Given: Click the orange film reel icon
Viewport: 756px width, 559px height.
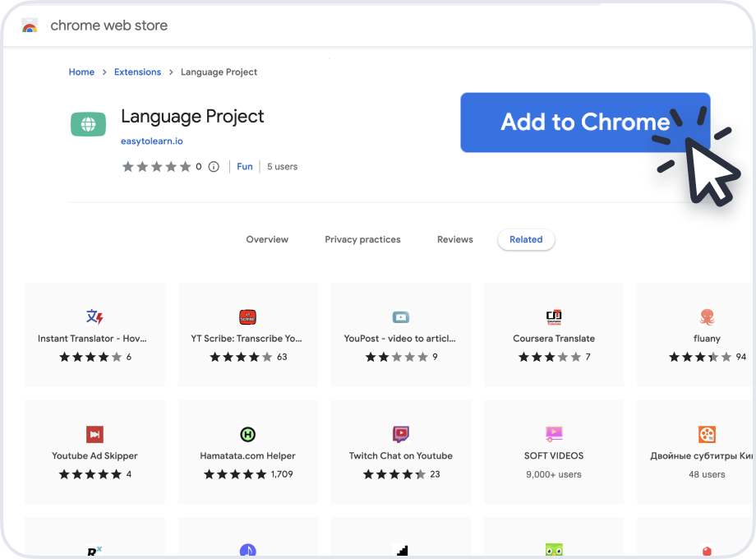Looking at the screenshot, I should (707, 434).
